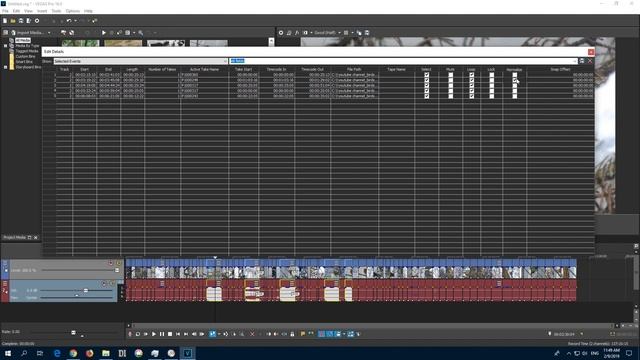Open project video properties gear in preview

coord(281,33)
